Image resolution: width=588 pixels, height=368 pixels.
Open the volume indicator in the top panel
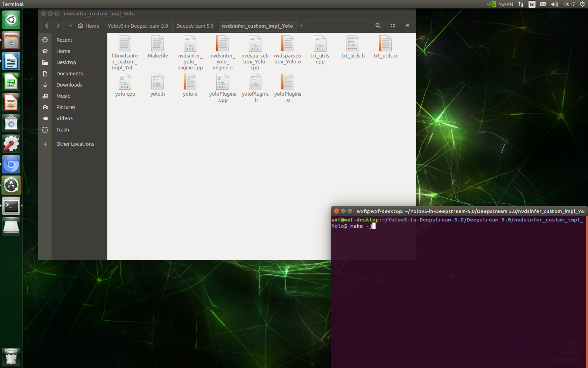554,4
